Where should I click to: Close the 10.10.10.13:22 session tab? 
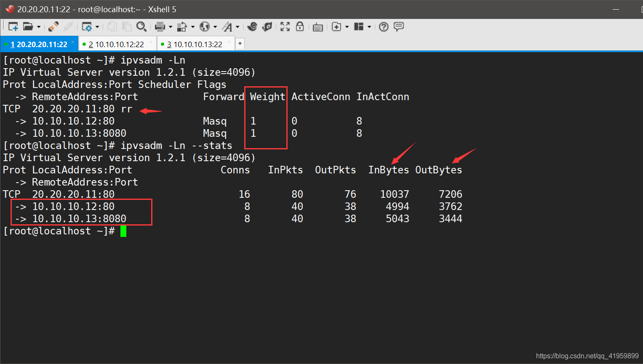[x=229, y=42]
